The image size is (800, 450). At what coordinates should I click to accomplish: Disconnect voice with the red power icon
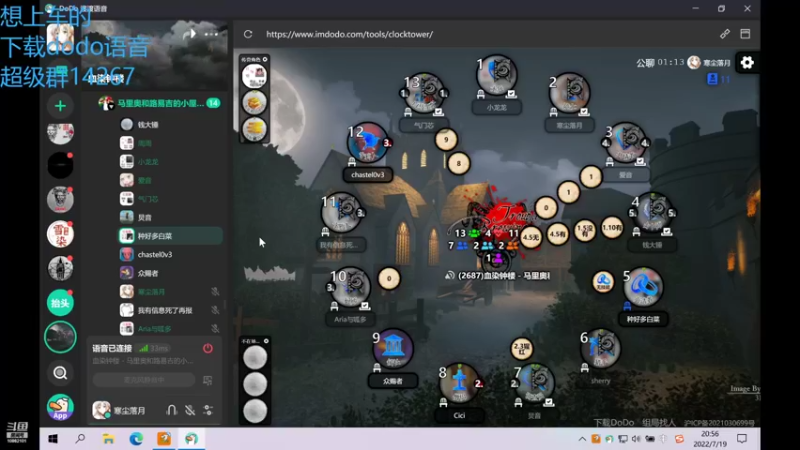(x=208, y=348)
